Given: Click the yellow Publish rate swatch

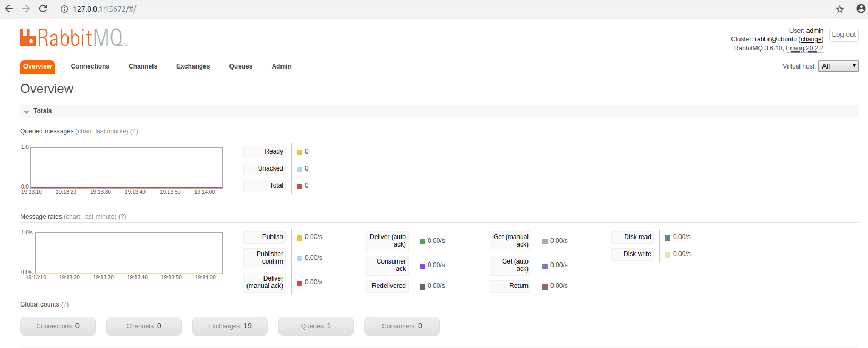Looking at the screenshot, I should (300, 238).
